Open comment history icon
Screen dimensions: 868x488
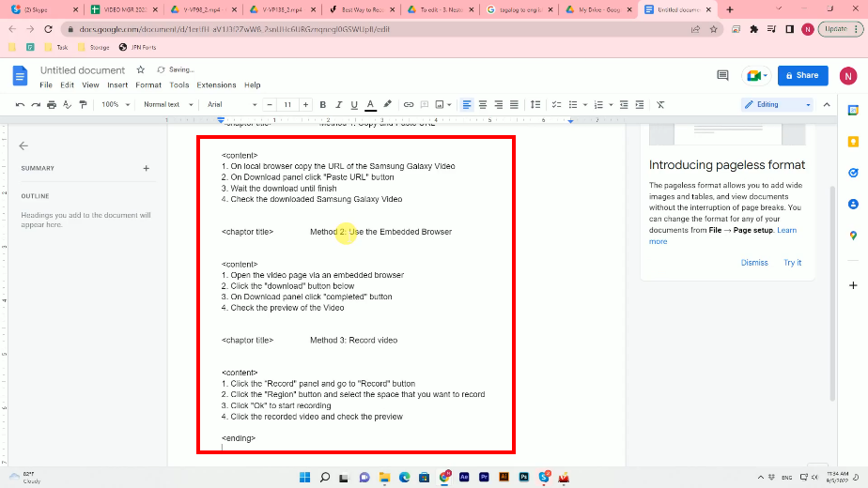point(722,75)
